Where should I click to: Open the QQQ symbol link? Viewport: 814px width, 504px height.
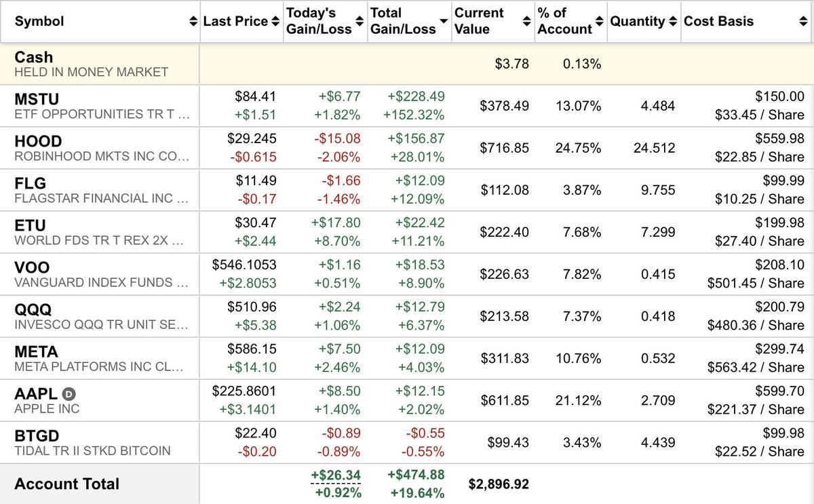pyautogui.click(x=33, y=310)
